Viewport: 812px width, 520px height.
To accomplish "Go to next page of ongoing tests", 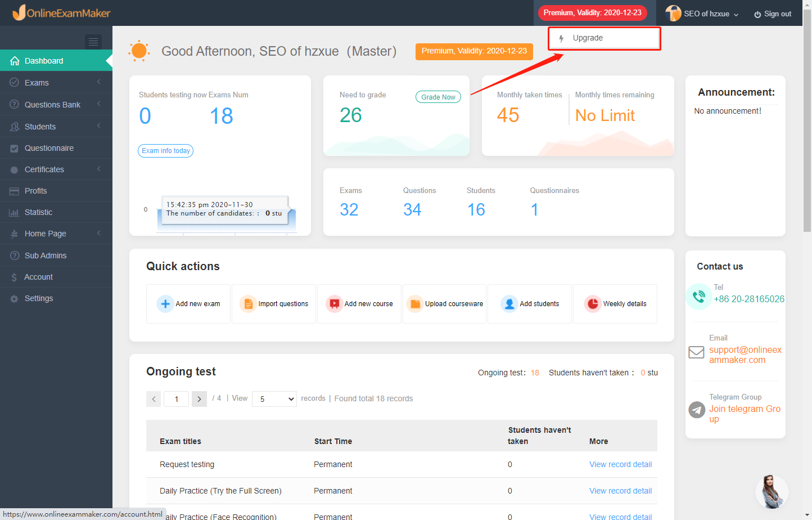I will coord(199,399).
